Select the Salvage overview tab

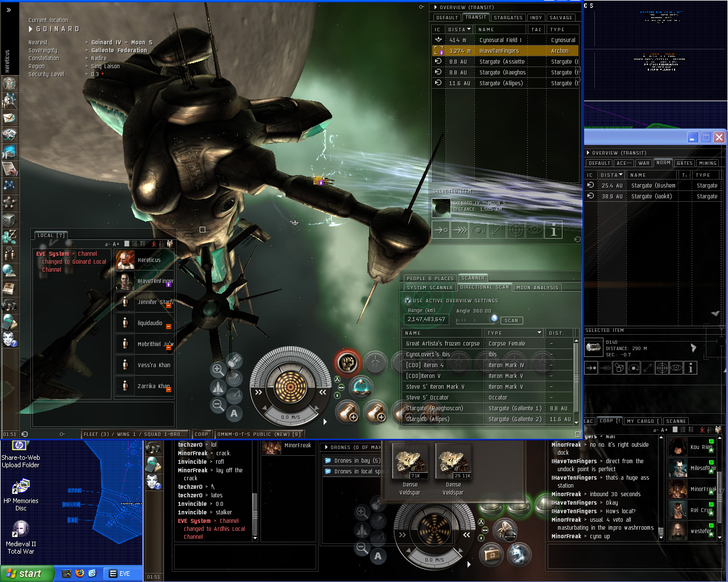point(561,18)
